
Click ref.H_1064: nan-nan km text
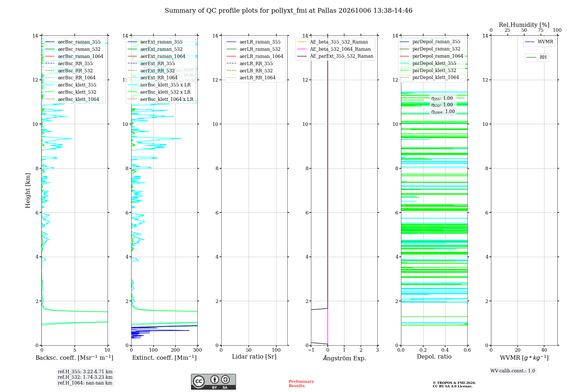point(85,383)
